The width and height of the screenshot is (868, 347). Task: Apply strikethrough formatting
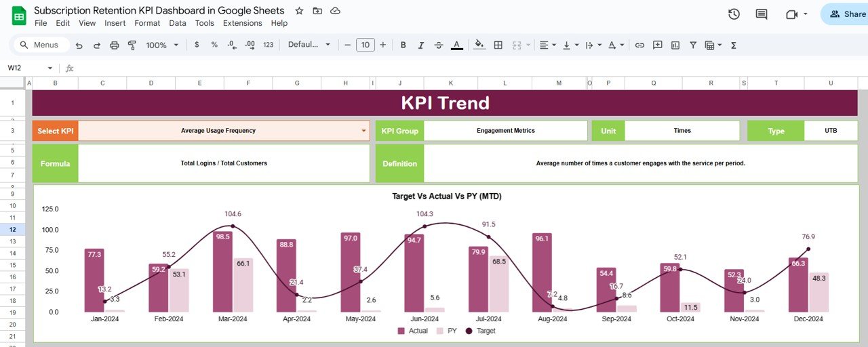pos(439,45)
